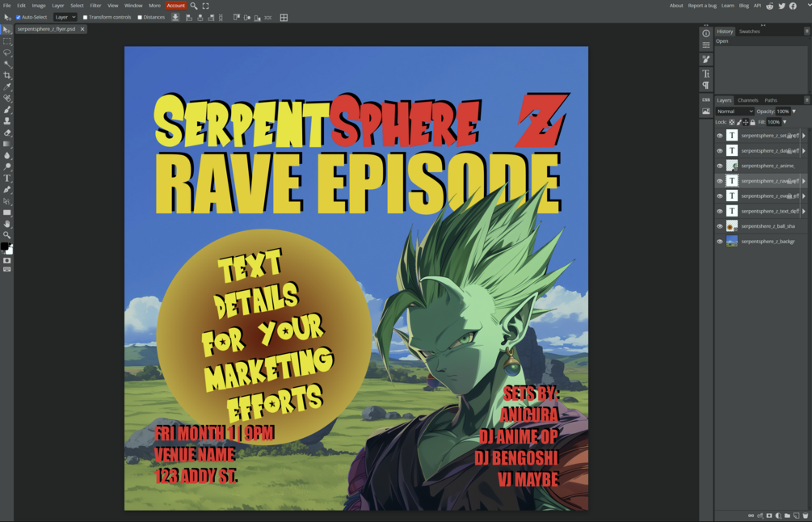Open the Fill slider arrow
The image size is (812, 522).
[785, 122]
